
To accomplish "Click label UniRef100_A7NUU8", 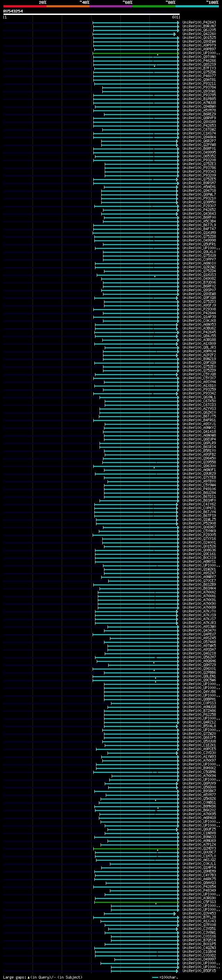I will [199, 103].
